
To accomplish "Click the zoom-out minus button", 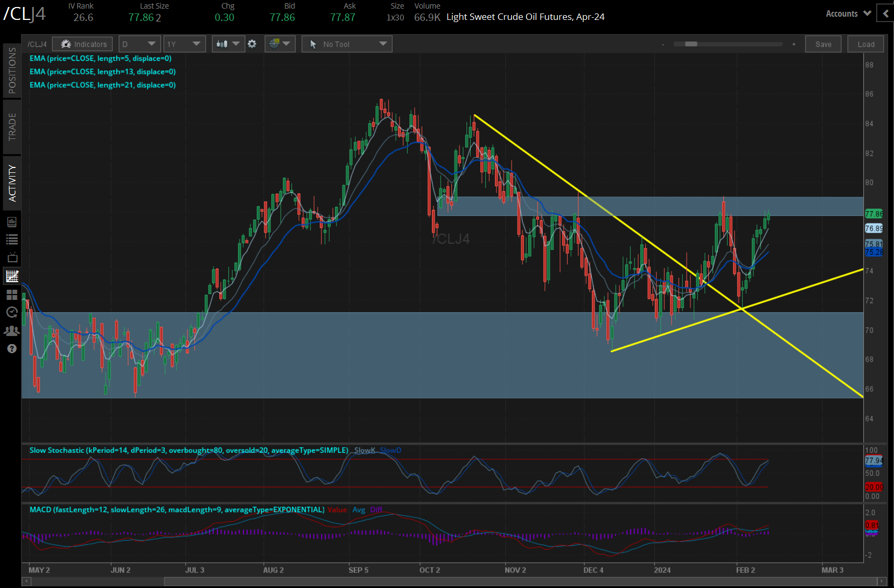I will [x=663, y=44].
